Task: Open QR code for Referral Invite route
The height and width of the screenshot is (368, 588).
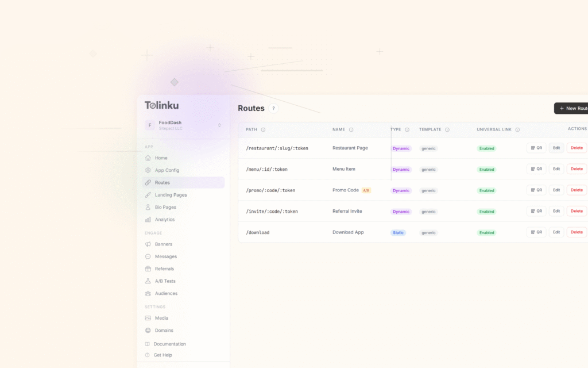Action: click(x=536, y=211)
